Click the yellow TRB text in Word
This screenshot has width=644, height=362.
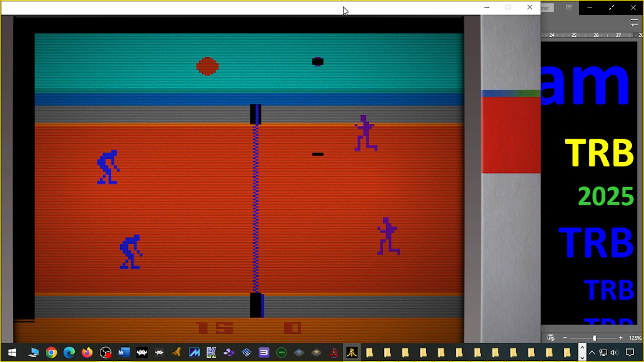point(599,154)
